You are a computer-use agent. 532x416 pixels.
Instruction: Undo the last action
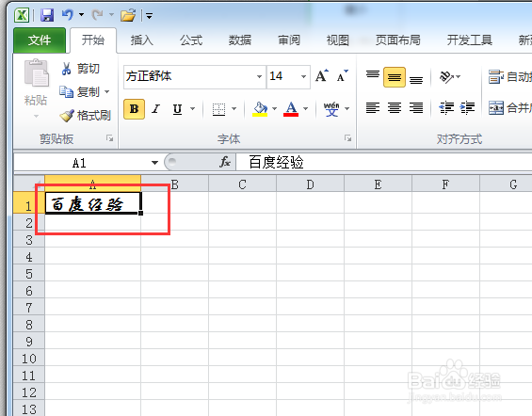pos(67,14)
